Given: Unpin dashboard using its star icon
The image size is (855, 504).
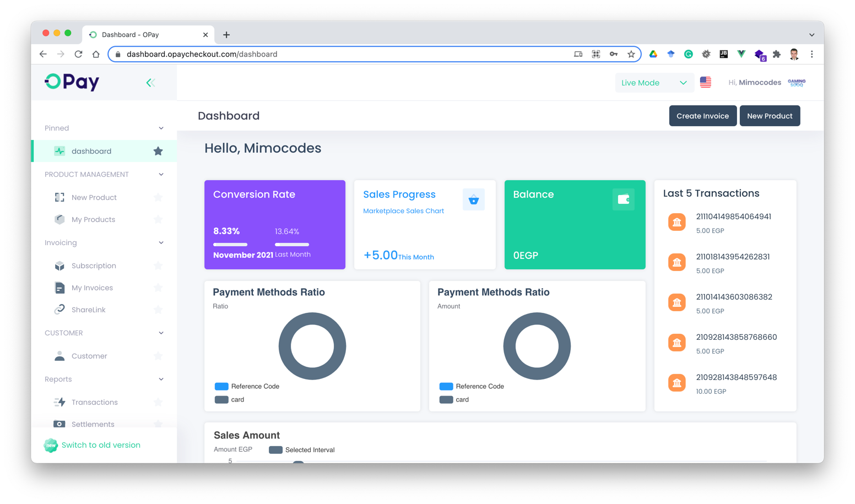Looking at the screenshot, I should point(158,151).
